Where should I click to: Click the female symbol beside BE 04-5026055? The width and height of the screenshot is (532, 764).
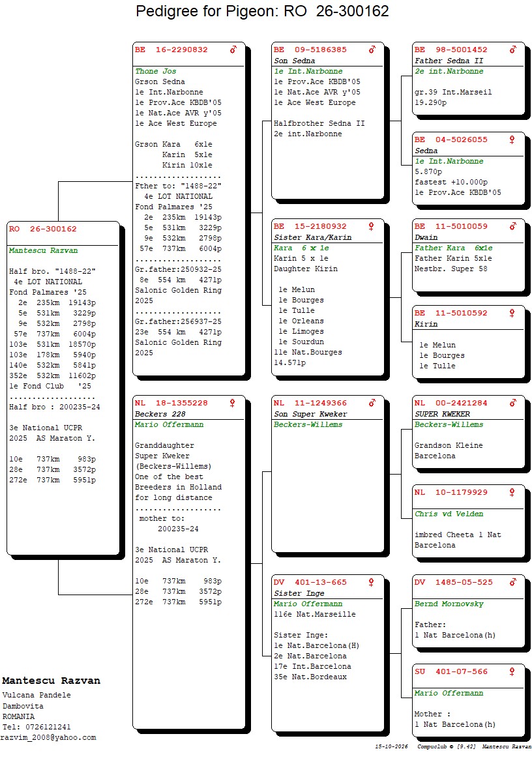click(x=512, y=140)
